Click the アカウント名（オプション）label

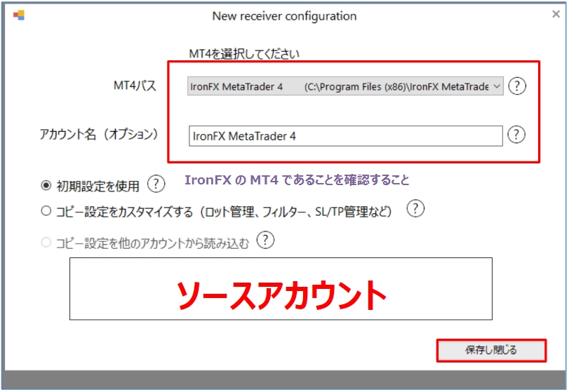99,135
